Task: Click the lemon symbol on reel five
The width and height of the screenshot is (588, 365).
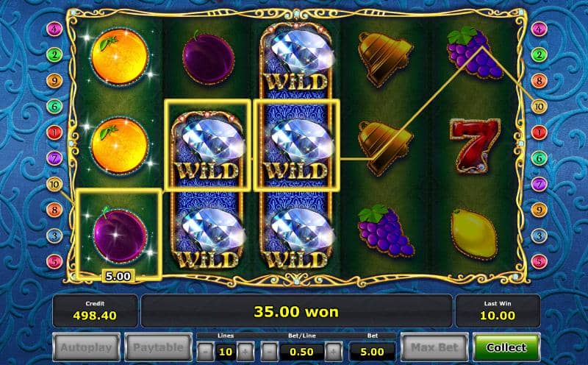Action: (473, 234)
